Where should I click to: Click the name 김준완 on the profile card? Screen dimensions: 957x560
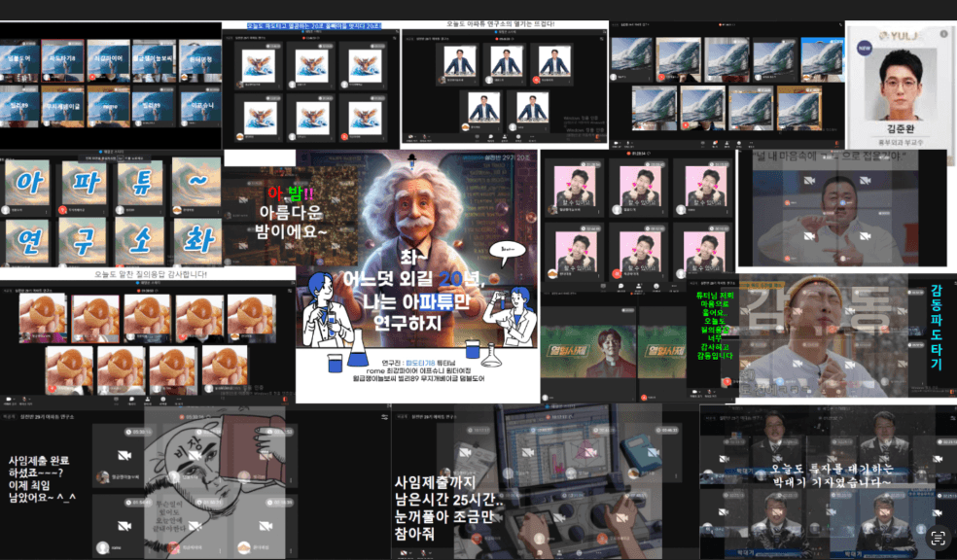tap(901, 128)
